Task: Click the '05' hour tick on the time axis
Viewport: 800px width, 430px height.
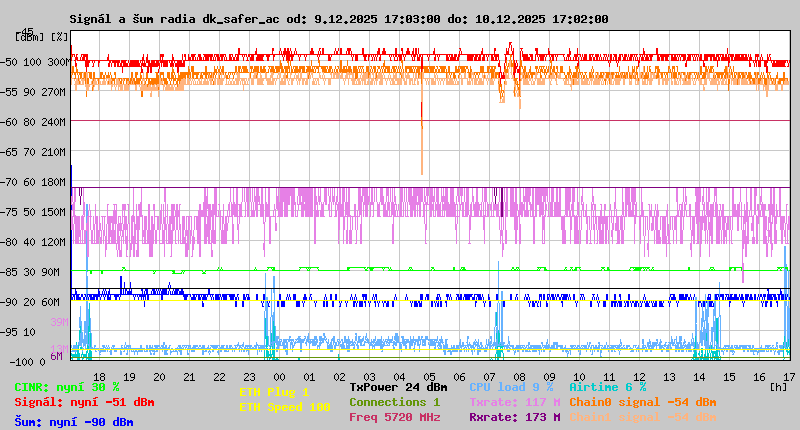Action: (x=430, y=377)
